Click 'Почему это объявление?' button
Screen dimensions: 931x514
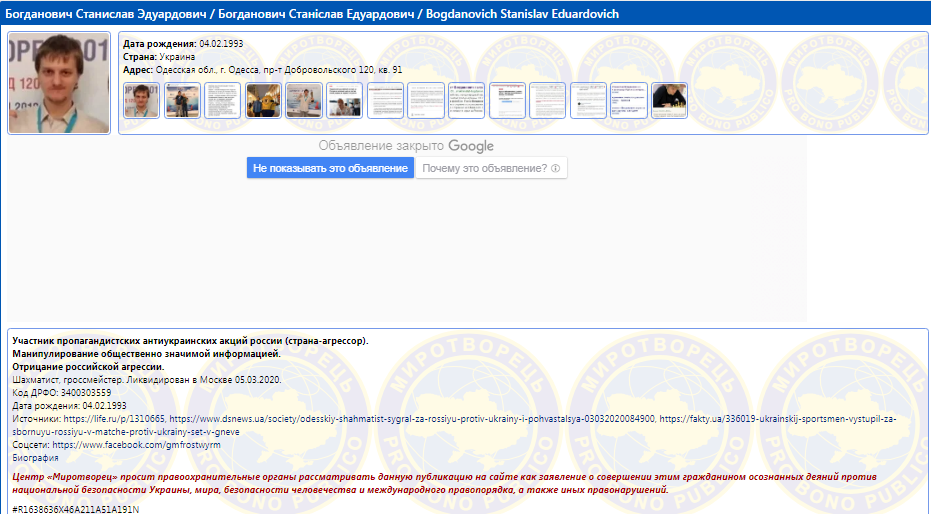click(x=484, y=168)
